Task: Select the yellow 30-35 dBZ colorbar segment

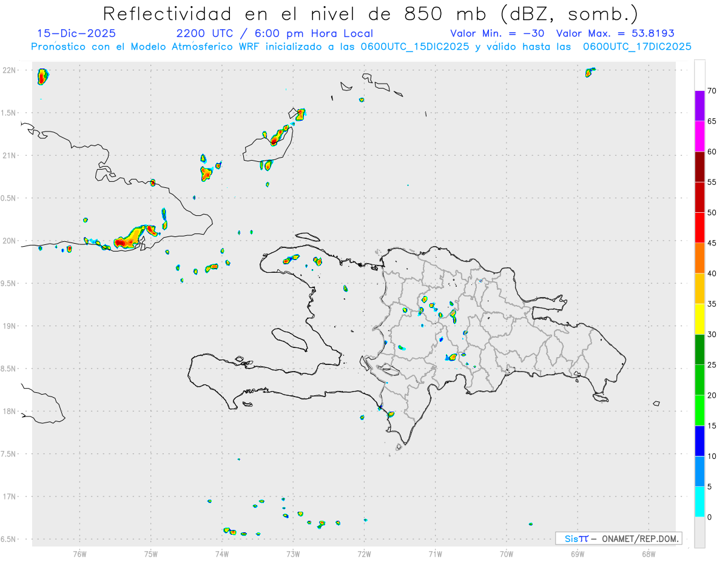Action: pyautogui.click(x=699, y=319)
